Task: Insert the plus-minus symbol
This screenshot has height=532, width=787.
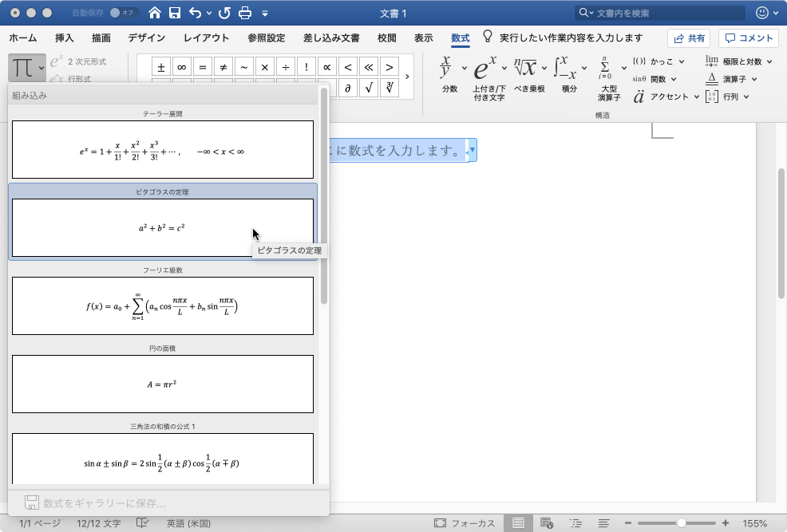Action: tap(161, 67)
